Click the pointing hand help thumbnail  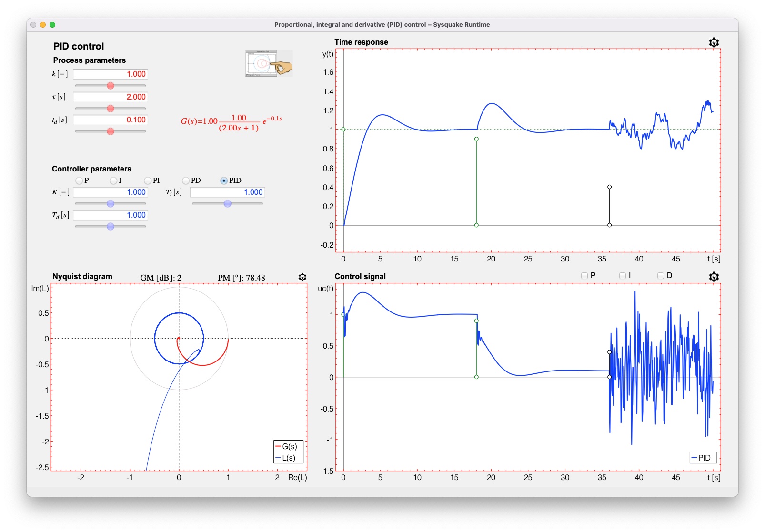coord(269,64)
